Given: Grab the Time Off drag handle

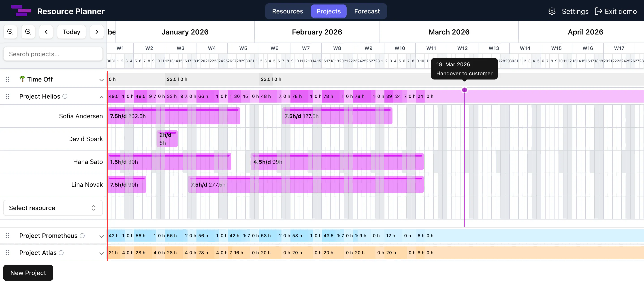Looking at the screenshot, I should (x=8, y=79).
